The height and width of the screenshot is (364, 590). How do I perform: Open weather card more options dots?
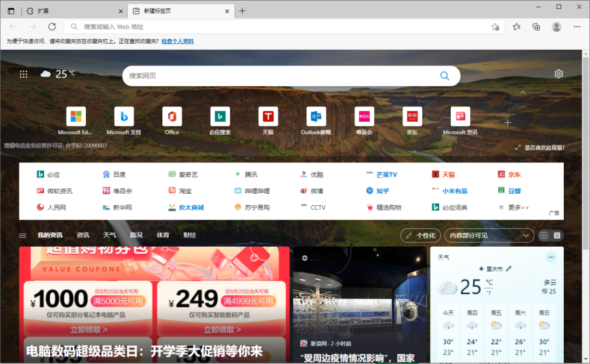point(551,257)
